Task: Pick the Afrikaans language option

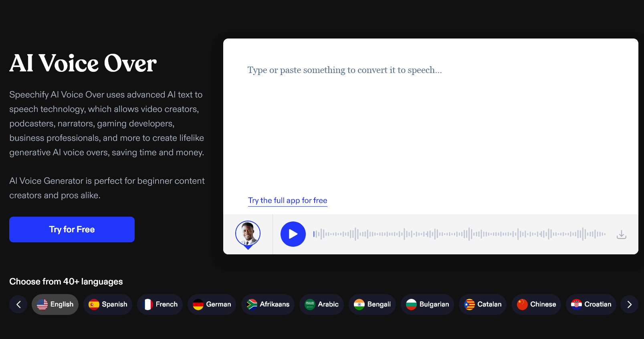Action: (268, 304)
